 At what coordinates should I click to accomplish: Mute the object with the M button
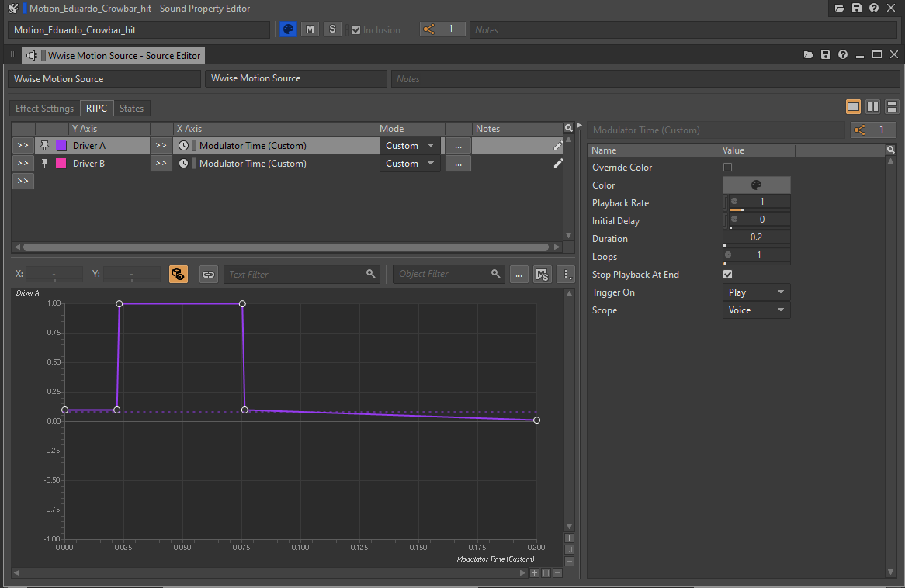[x=310, y=29]
